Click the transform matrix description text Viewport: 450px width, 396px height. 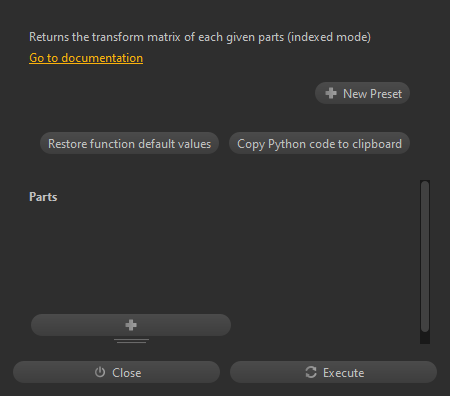click(200, 37)
